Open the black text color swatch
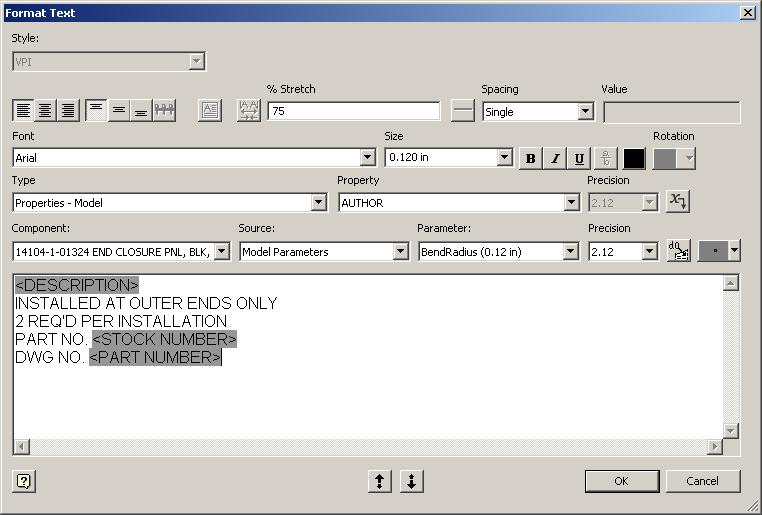The image size is (762, 515). (634, 158)
